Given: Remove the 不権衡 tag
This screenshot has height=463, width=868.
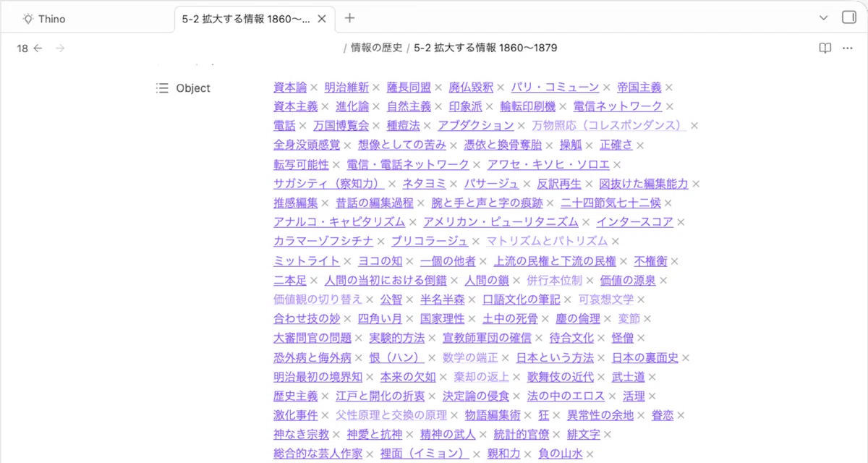Looking at the screenshot, I should pyautogui.click(x=673, y=261).
